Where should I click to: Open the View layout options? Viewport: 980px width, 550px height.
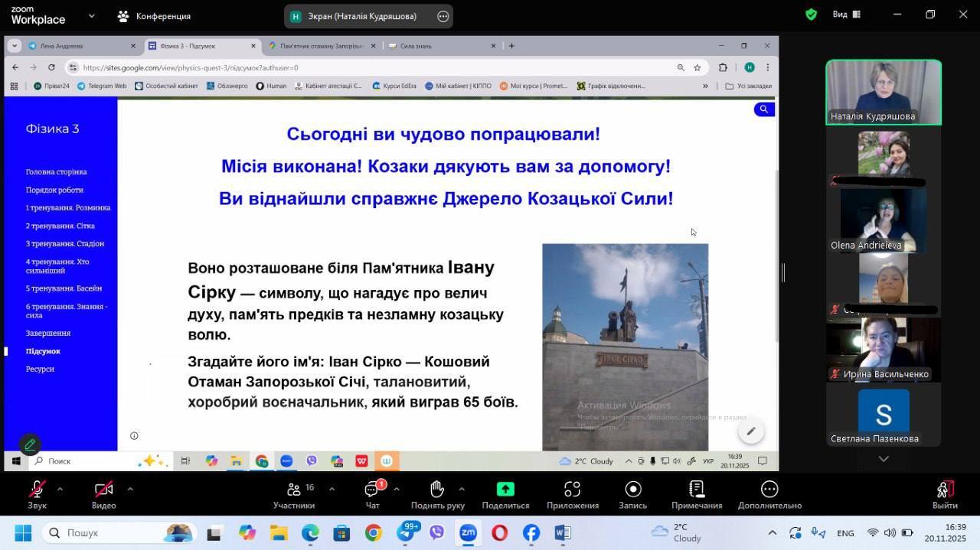pos(846,15)
